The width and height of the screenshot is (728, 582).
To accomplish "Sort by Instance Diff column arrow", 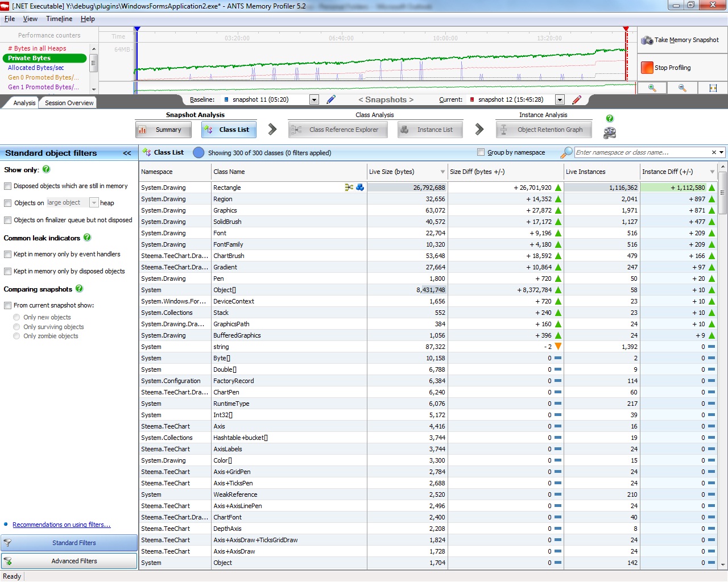I will tap(712, 172).
